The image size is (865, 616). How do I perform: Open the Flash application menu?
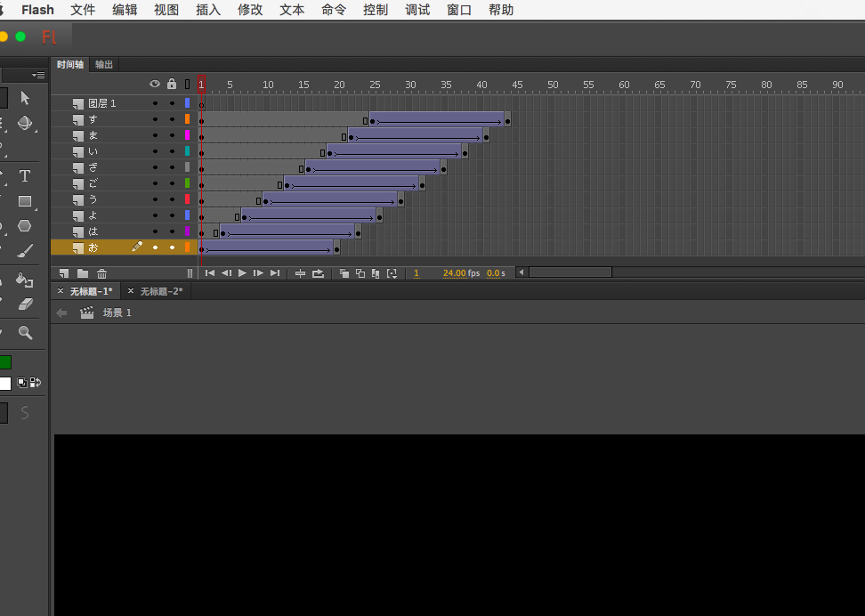tap(37, 10)
